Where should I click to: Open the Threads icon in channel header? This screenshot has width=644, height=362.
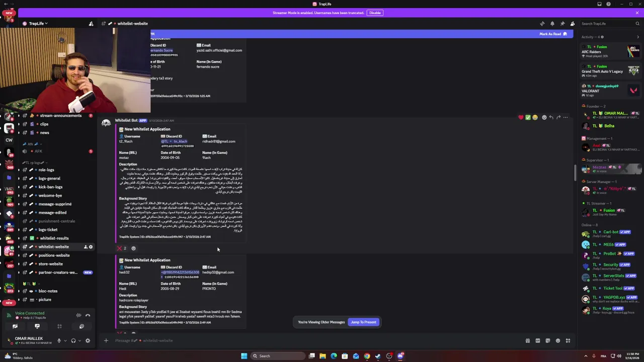click(542, 24)
